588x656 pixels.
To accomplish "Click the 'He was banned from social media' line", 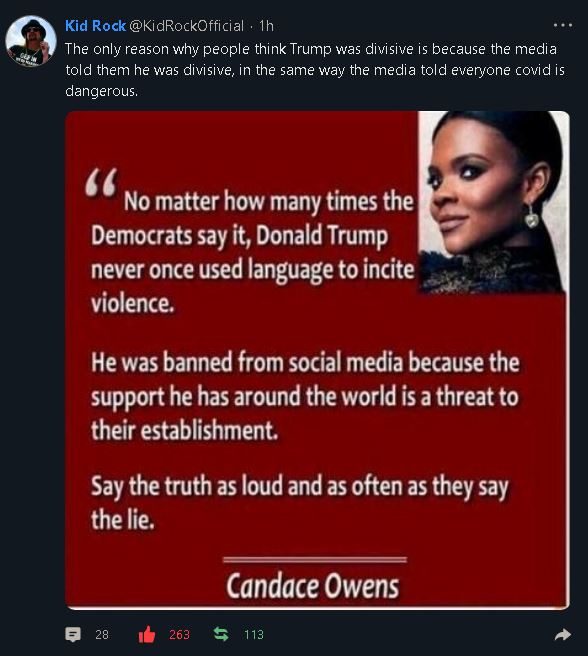I will click(x=305, y=362).
